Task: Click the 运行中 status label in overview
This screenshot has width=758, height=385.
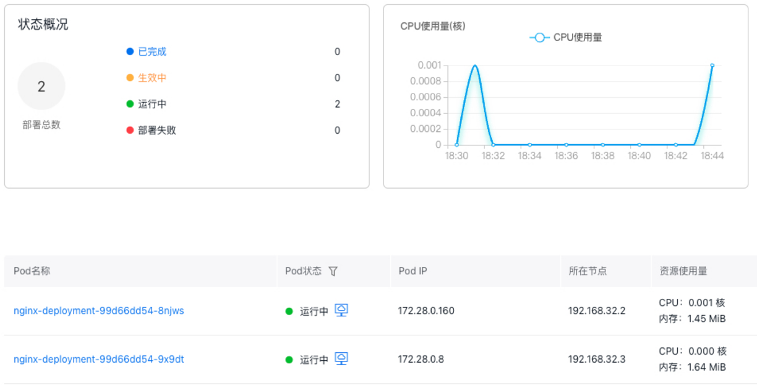Action: pyautogui.click(x=152, y=104)
